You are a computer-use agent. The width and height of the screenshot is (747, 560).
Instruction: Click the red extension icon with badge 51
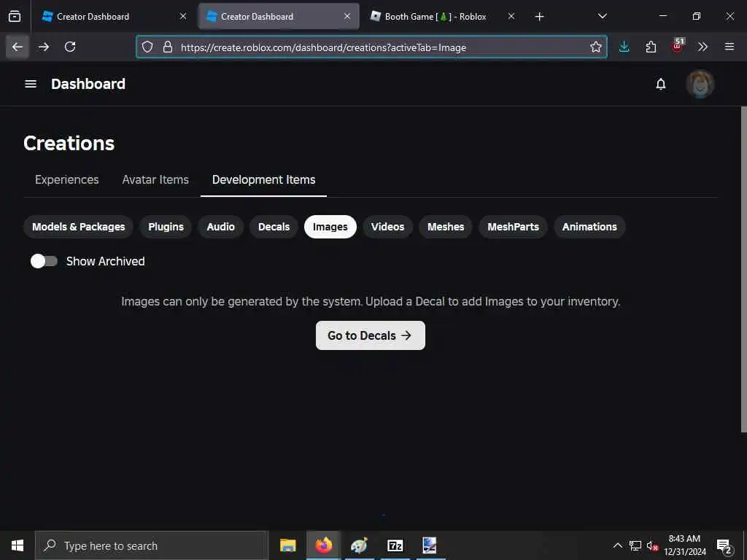click(x=678, y=46)
